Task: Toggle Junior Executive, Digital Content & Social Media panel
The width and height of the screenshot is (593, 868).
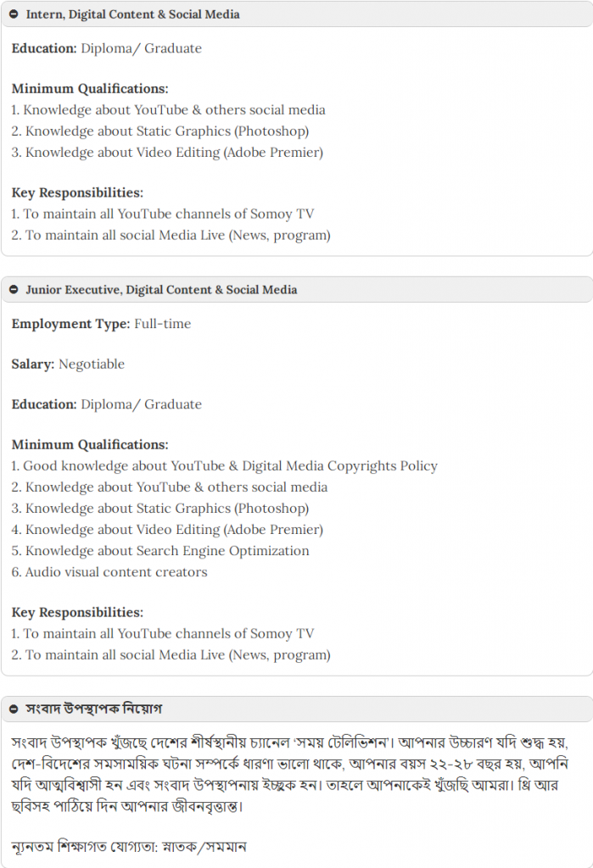Action: coord(297,290)
